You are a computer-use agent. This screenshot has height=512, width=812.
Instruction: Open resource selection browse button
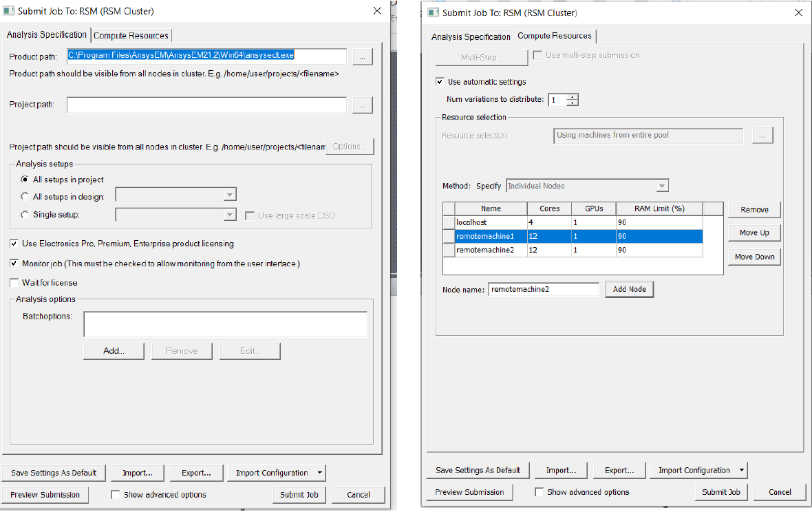(762, 136)
